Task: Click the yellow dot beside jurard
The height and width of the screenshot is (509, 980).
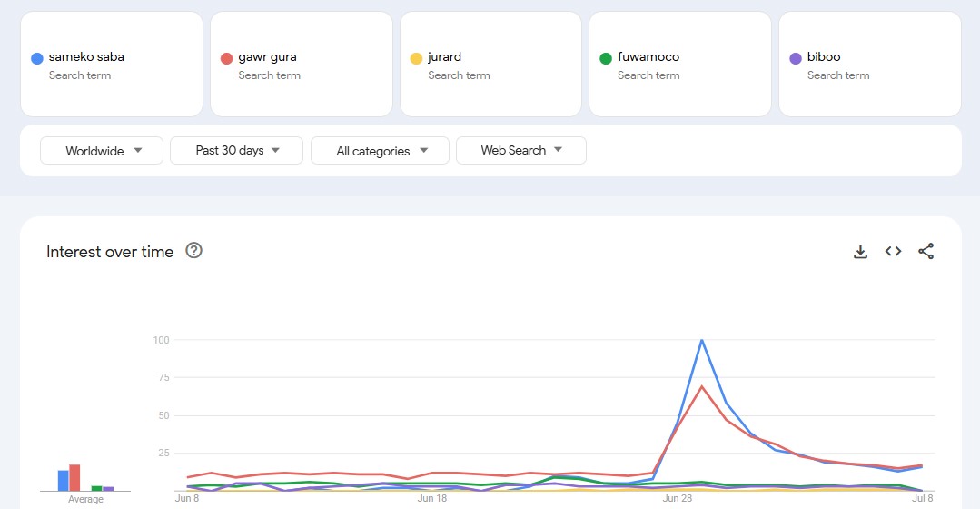Action: 417,58
